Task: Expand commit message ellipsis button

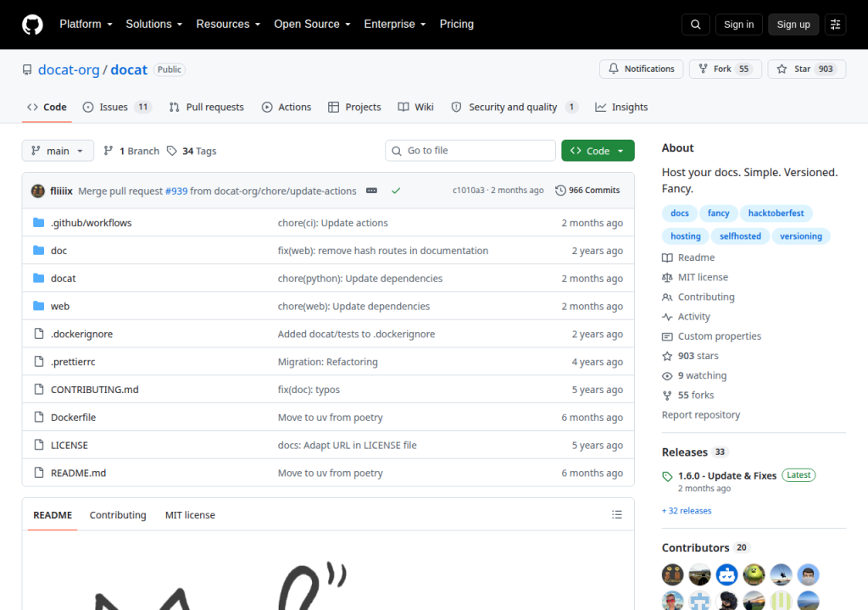Action: [371, 191]
